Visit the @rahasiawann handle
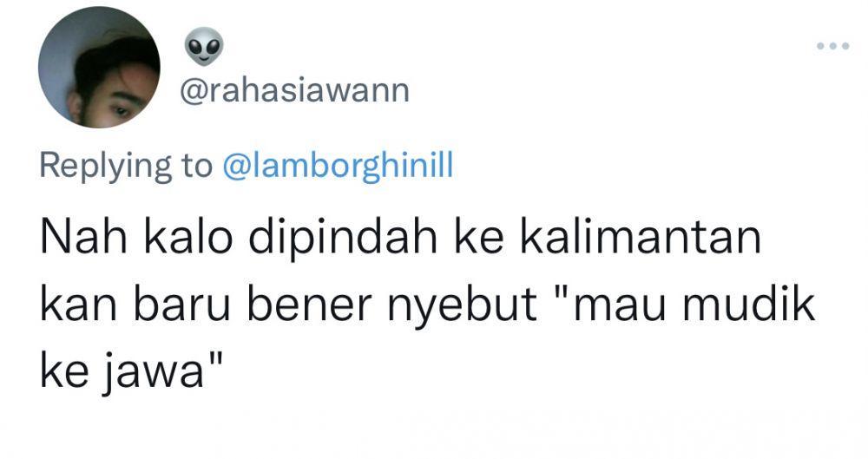The height and width of the screenshot is (459, 868). coord(294,91)
